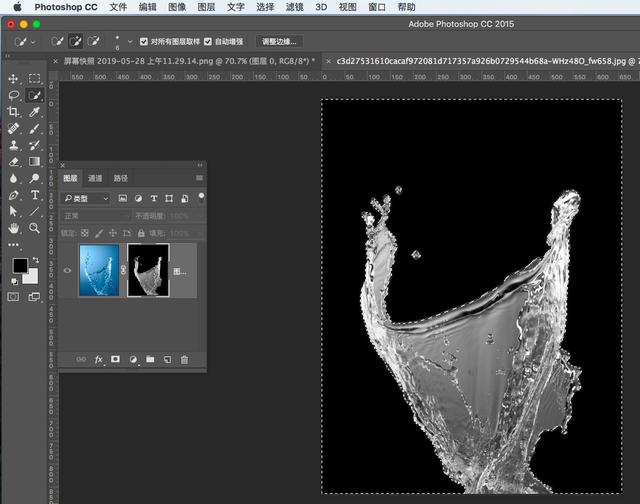Change the screen mode
640x504 pixels.
coord(34,297)
